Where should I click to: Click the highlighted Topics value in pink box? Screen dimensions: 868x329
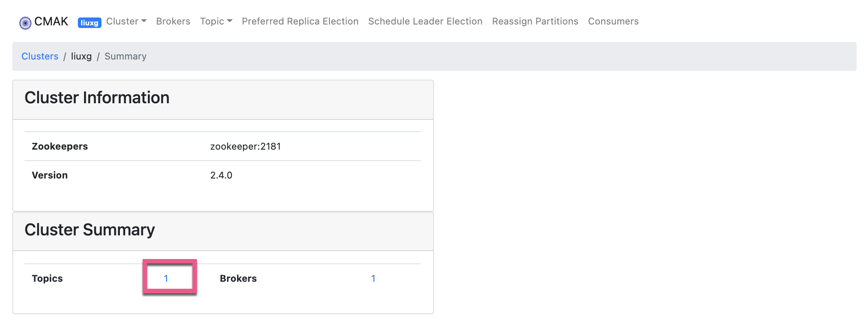tap(166, 278)
